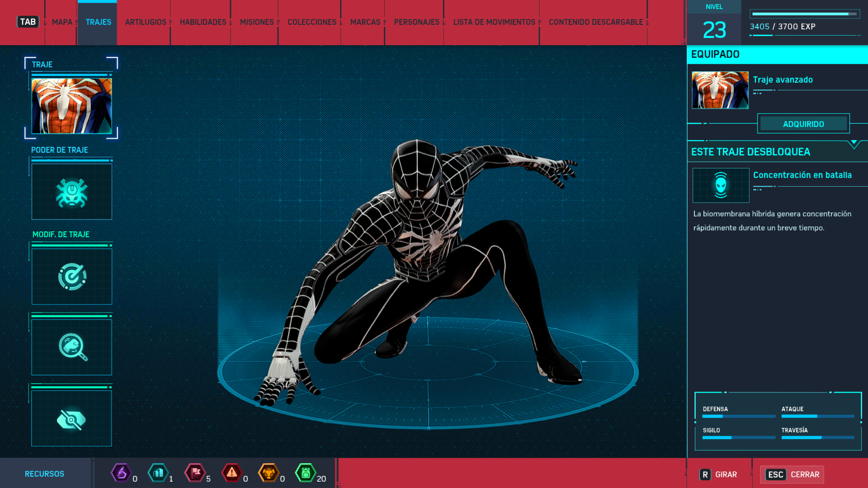Screen dimensions: 868x488
Task: Click the R Girar rotate button
Action: (718, 474)
